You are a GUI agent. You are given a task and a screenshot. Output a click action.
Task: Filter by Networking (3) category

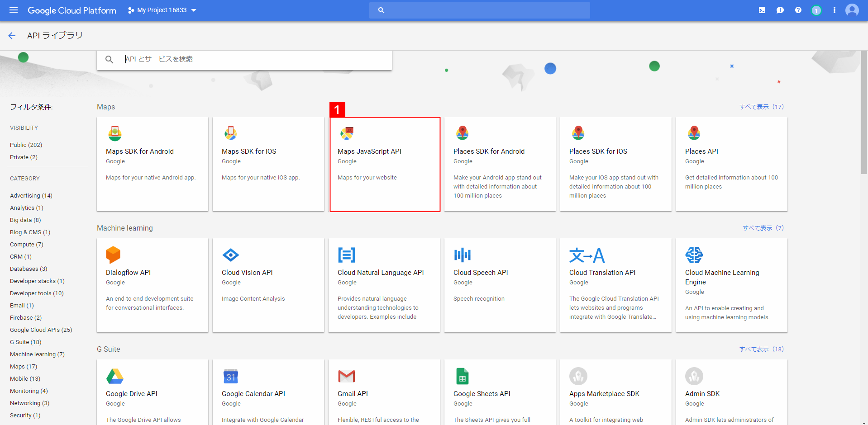[30, 403]
